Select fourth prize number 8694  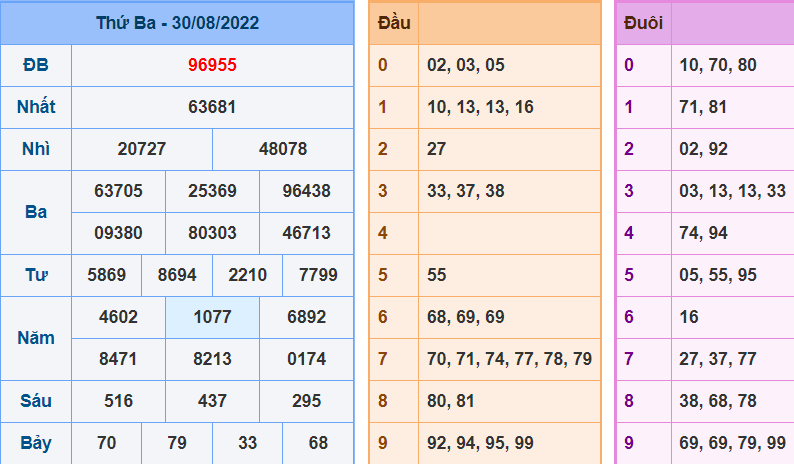pyautogui.click(x=177, y=276)
